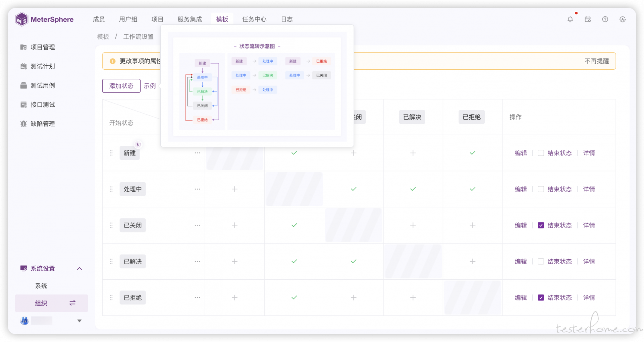Click 编辑 for the 已解决 row

click(521, 262)
